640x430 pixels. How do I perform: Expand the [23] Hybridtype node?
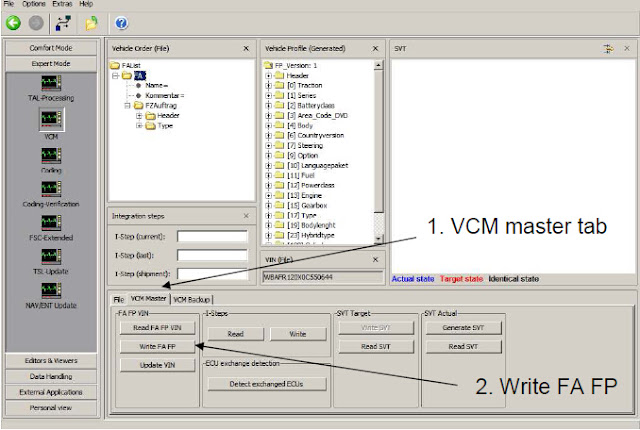coord(269,235)
